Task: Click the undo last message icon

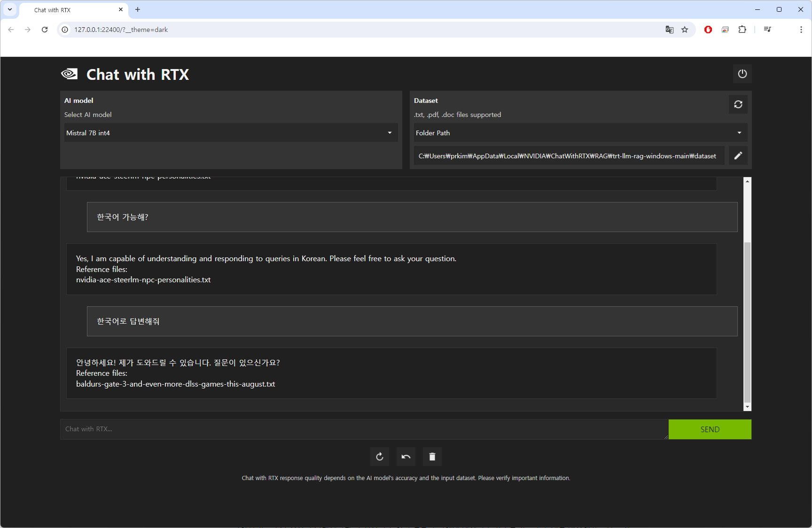Action: [x=406, y=457]
